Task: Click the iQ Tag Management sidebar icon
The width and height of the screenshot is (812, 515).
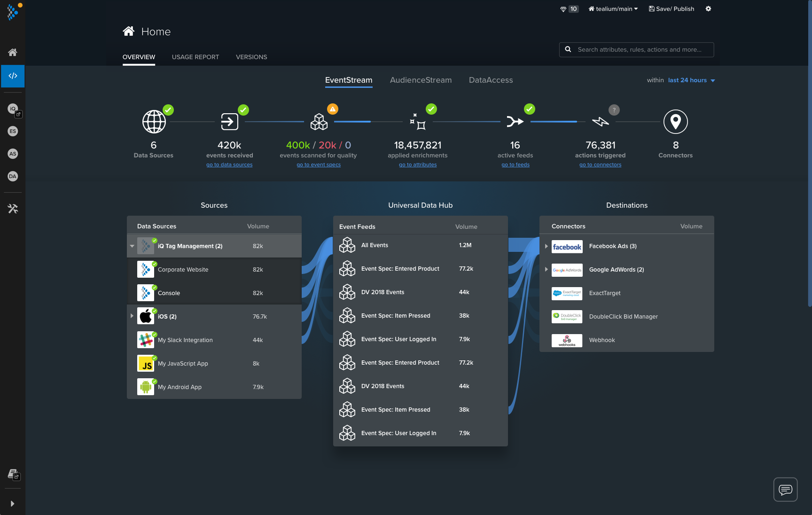Action: pos(13,108)
